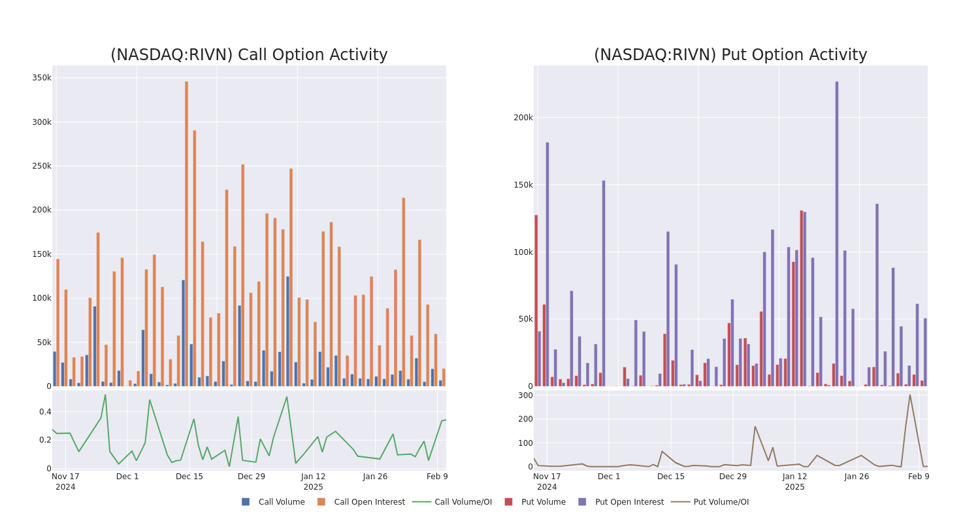Screen dimensions: 980x523
Task: Click the '(NASDAQ:RIVN) Call Option Activity' title
Action: tap(249, 55)
